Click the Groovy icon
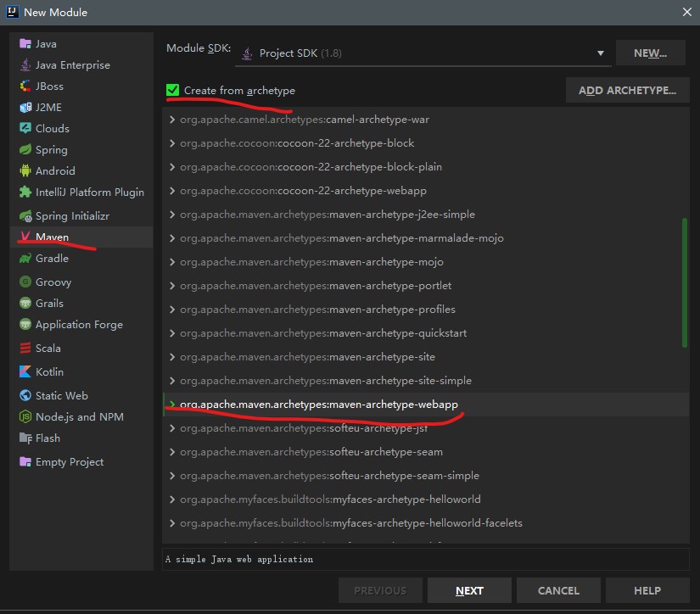Screen dimensions: 700x614 click(x=25, y=282)
